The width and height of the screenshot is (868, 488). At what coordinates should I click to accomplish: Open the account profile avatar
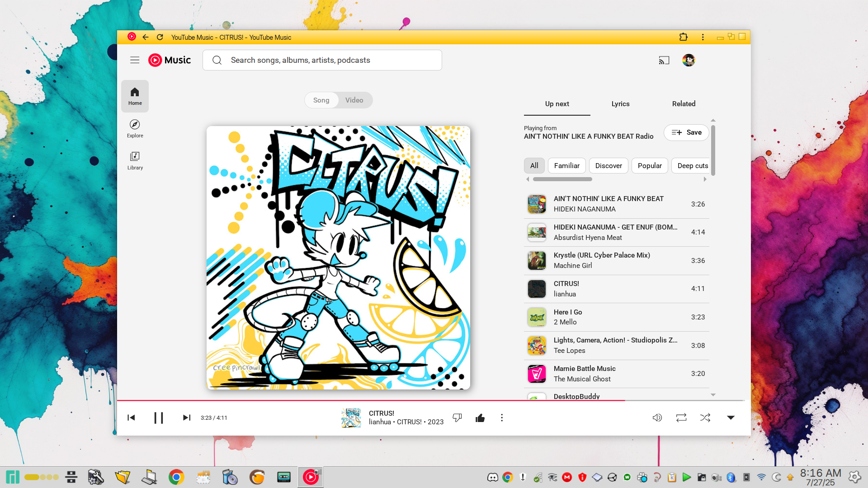click(x=689, y=60)
